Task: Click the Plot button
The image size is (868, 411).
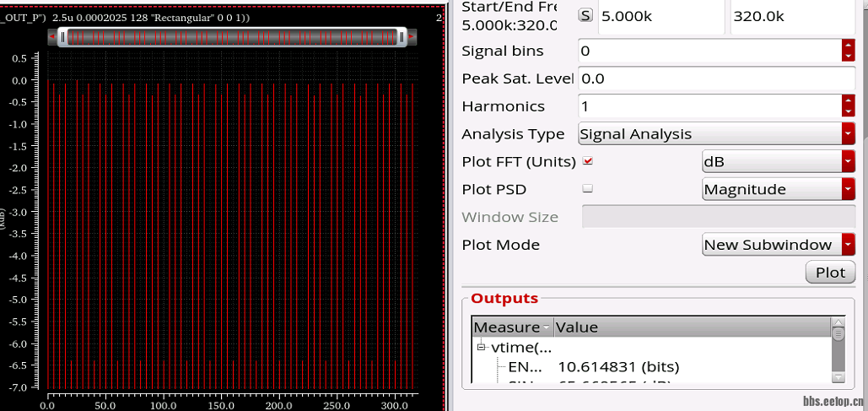Action: [x=830, y=273]
